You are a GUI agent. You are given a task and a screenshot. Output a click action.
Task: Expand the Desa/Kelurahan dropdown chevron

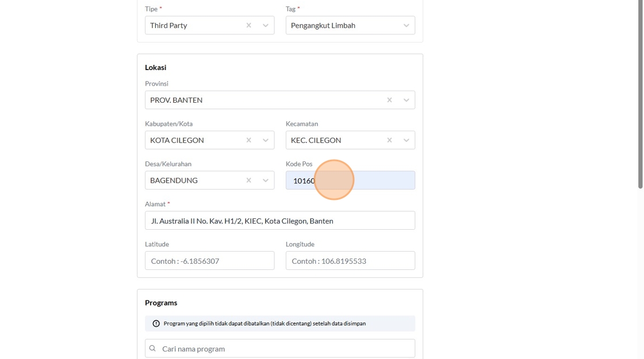coord(266,180)
